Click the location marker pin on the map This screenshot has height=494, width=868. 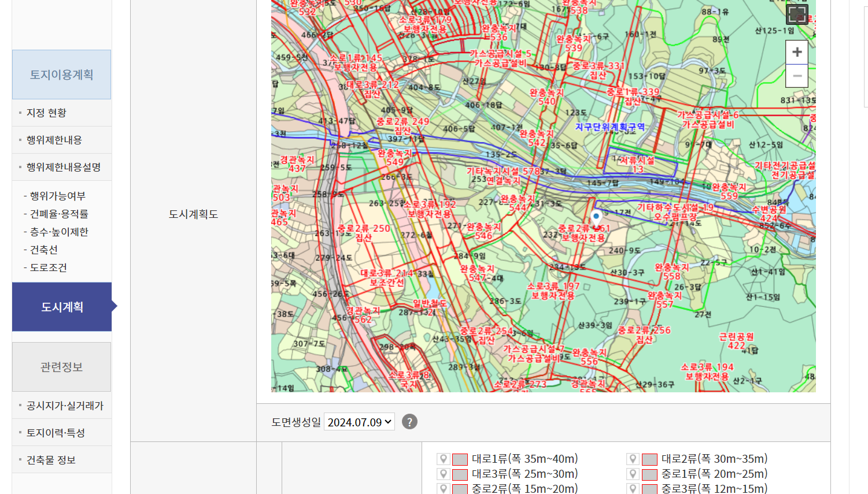point(596,218)
